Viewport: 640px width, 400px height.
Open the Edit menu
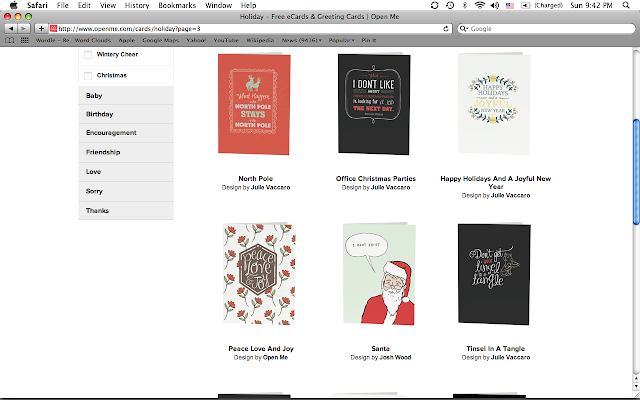pos(84,5)
